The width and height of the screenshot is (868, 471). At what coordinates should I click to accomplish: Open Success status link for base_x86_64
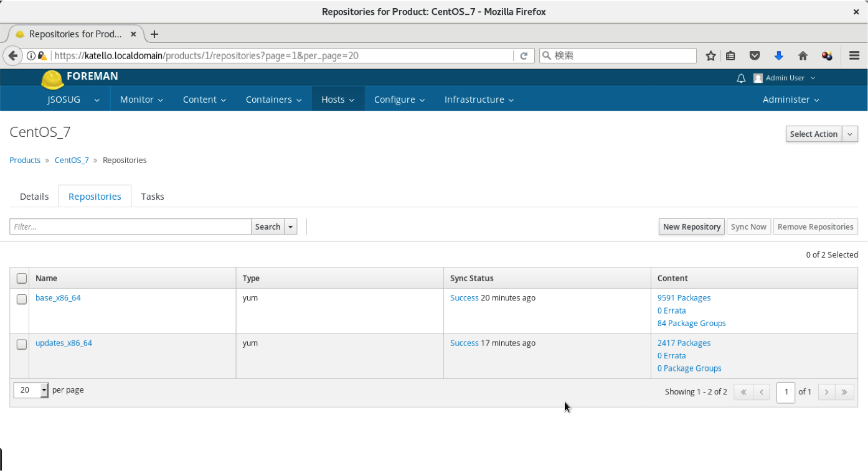[465, 297]
